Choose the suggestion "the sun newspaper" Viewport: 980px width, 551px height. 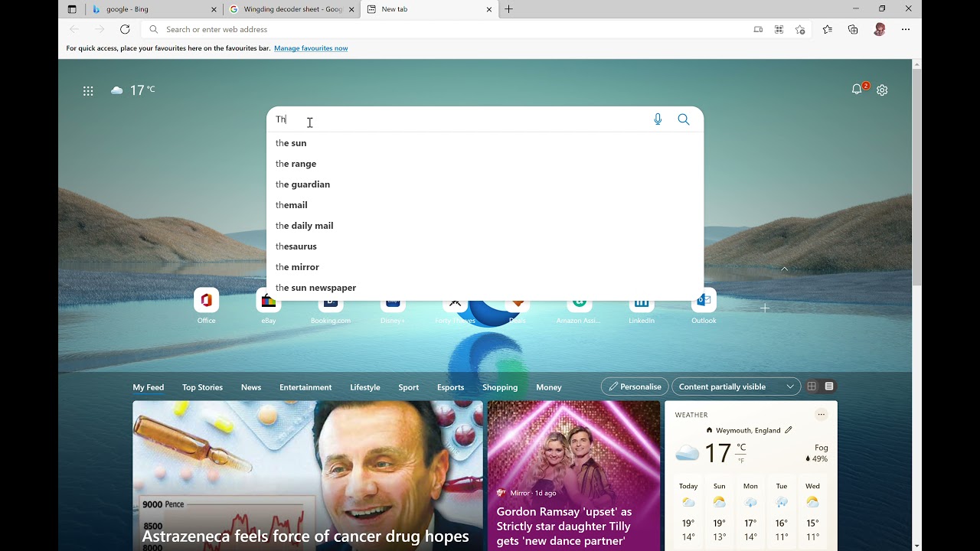485,288
